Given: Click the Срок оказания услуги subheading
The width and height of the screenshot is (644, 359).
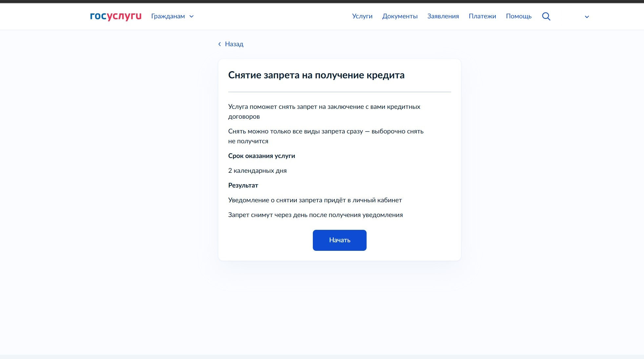Looking at the screenshot, I should [x=261, y=156].
